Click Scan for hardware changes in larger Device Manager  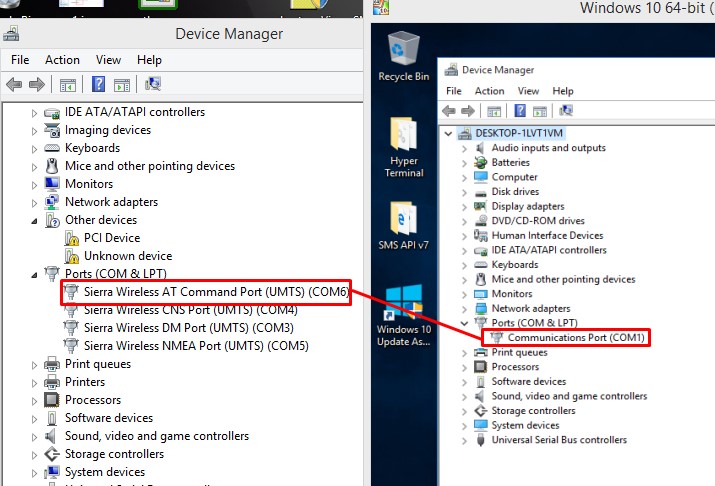[153, 85]
